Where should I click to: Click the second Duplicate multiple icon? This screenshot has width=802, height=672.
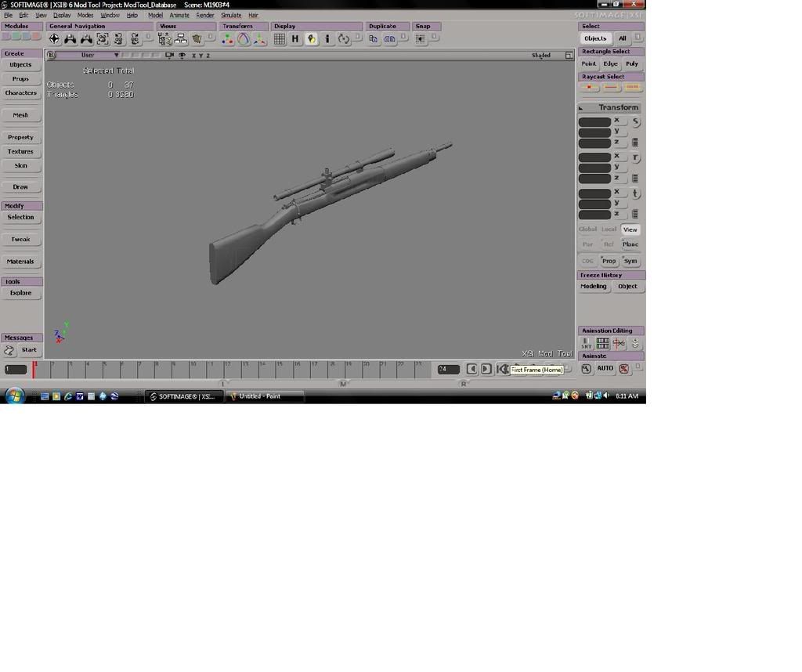[390, 39]
